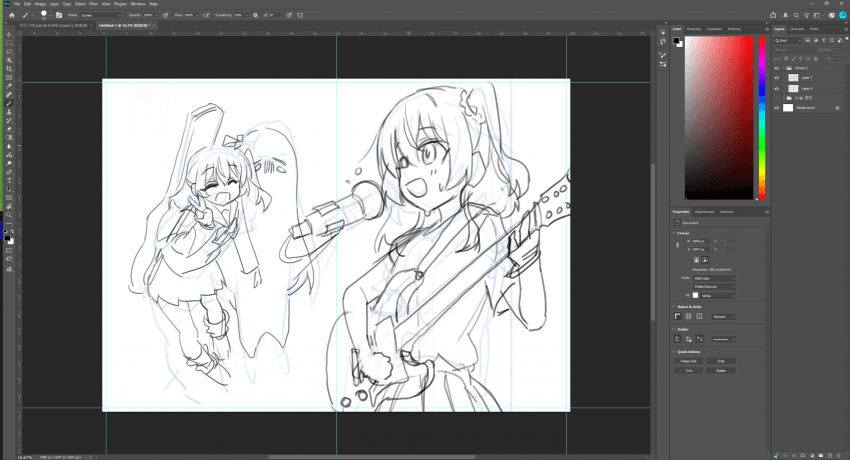Switch to the Swatches tab
The width and height of the screenshot is (850, 460).
point(694,29)
